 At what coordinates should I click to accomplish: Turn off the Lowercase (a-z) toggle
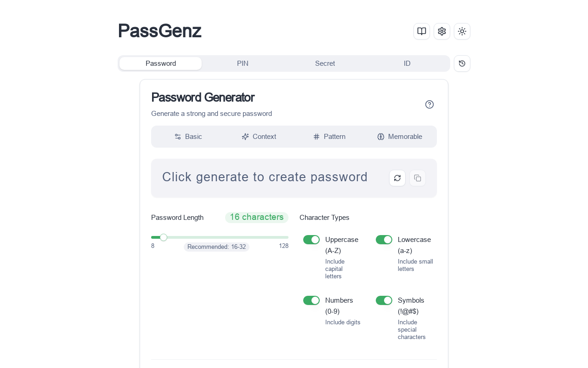(x=384, y=240)
